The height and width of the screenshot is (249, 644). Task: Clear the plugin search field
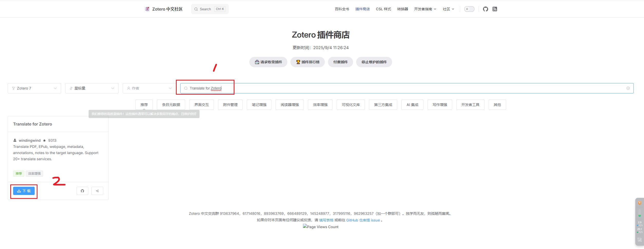click(x=628, y=88)
